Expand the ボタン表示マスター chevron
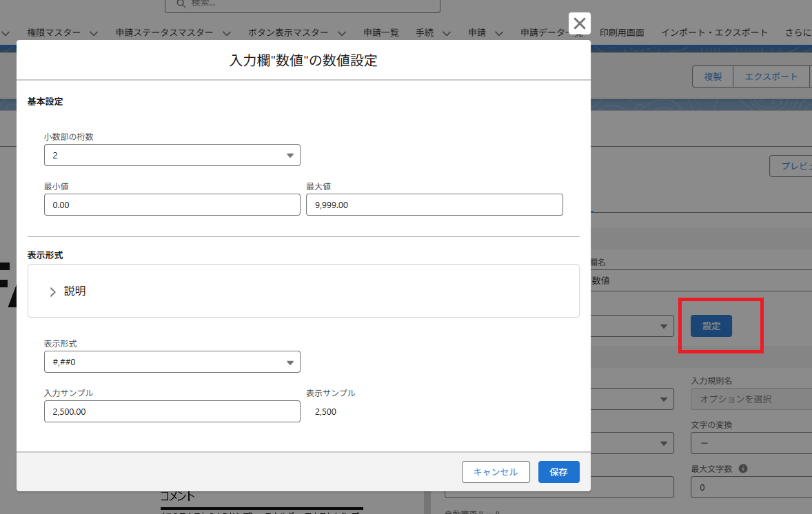 click(343, 33)
